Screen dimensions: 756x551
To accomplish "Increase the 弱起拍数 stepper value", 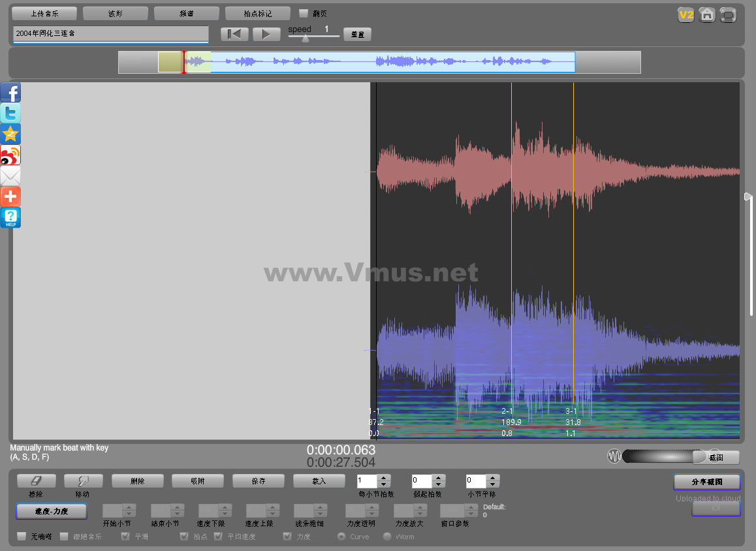I will tap(439, 478).
